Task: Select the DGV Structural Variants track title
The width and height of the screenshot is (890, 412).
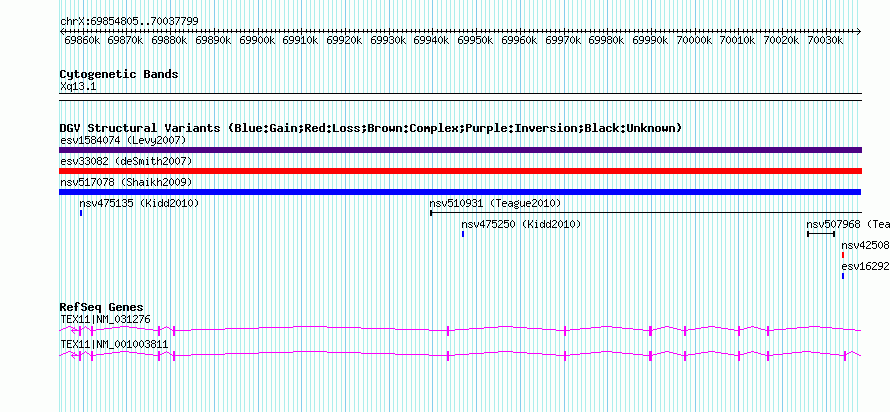Action: (x=371, y=128)
